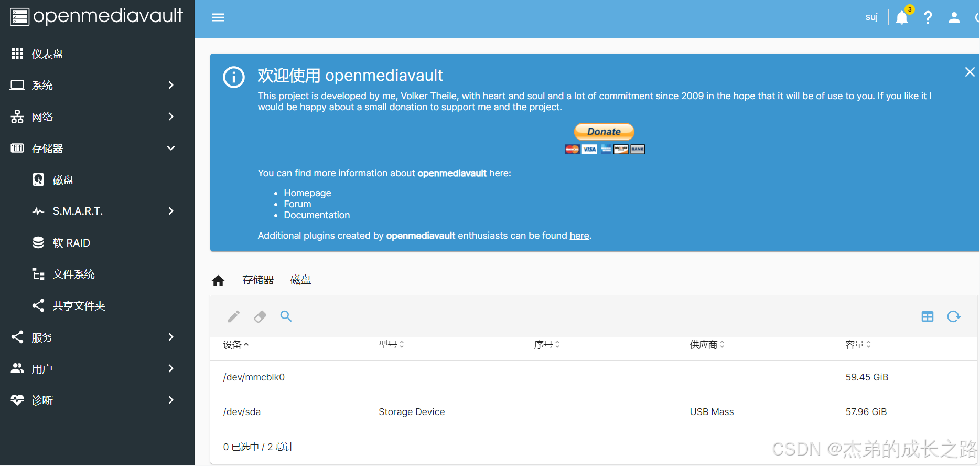Click the Donate button

pyautogui.click(x=604, y=132)
